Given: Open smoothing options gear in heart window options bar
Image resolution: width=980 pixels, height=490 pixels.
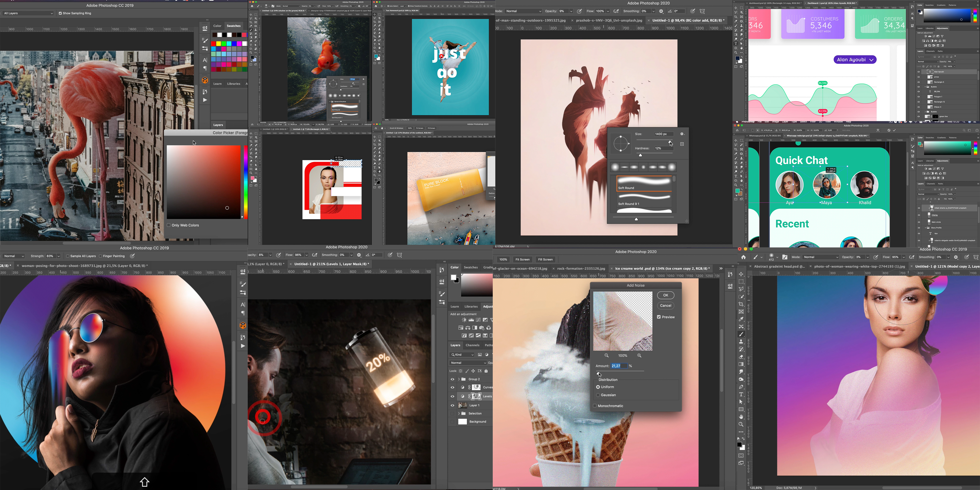Looking at the screenshot, I should (661, 11).
